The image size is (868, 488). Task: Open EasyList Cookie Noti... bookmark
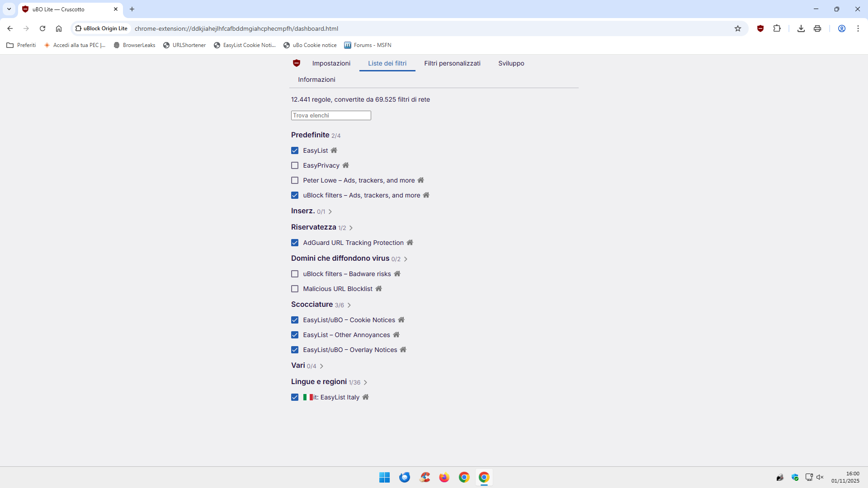pos(245,45)
